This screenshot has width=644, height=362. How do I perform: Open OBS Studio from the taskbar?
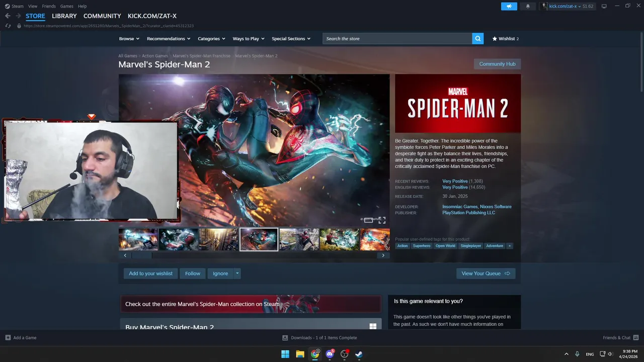pos(345,354)
